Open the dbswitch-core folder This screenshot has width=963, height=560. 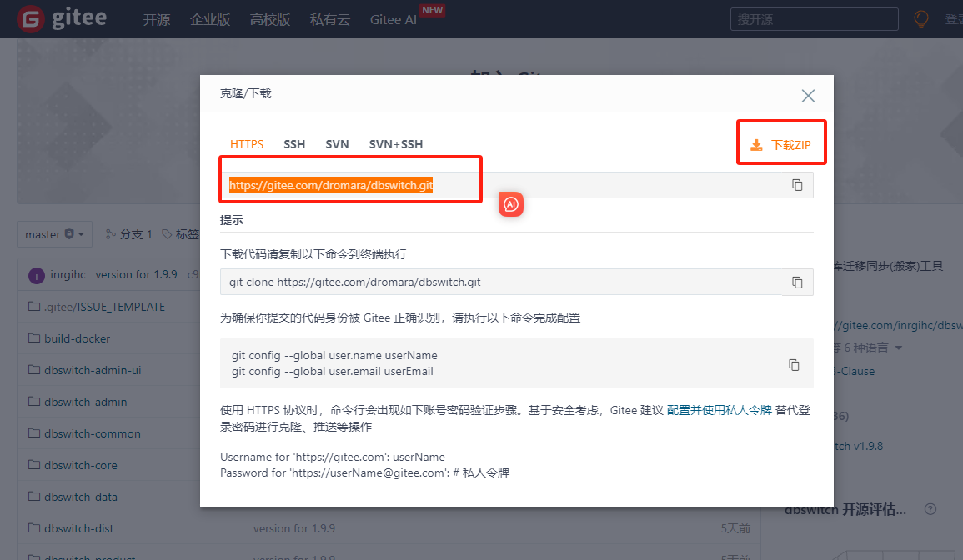tap(80, 465)
